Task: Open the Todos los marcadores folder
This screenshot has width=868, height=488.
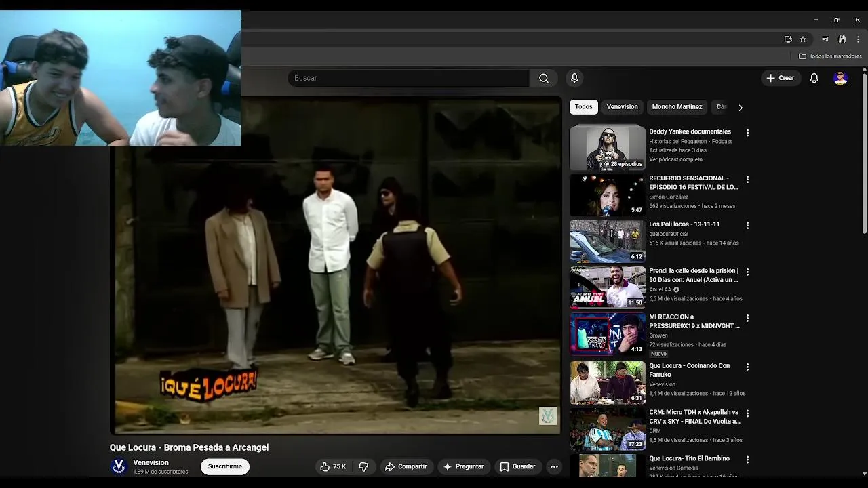Action: 830,56
